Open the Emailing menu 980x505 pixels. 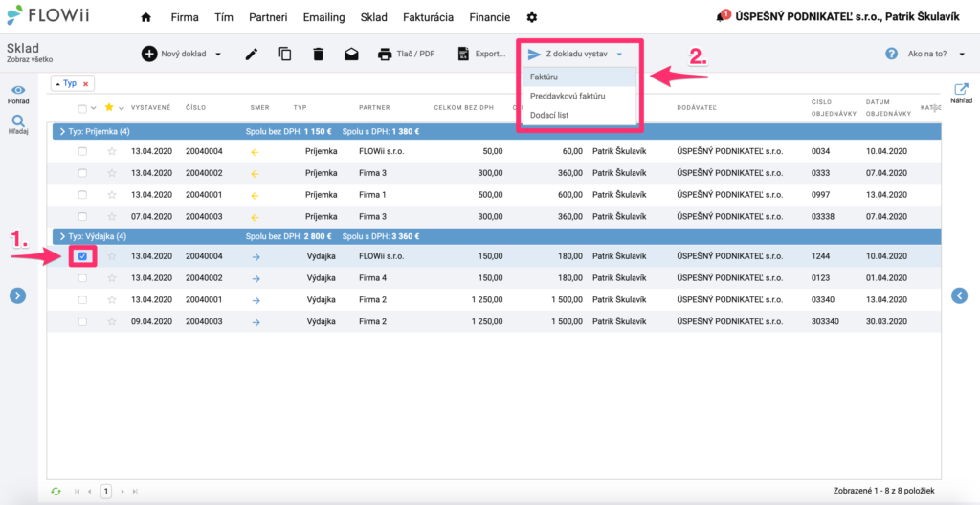point(323,17)
